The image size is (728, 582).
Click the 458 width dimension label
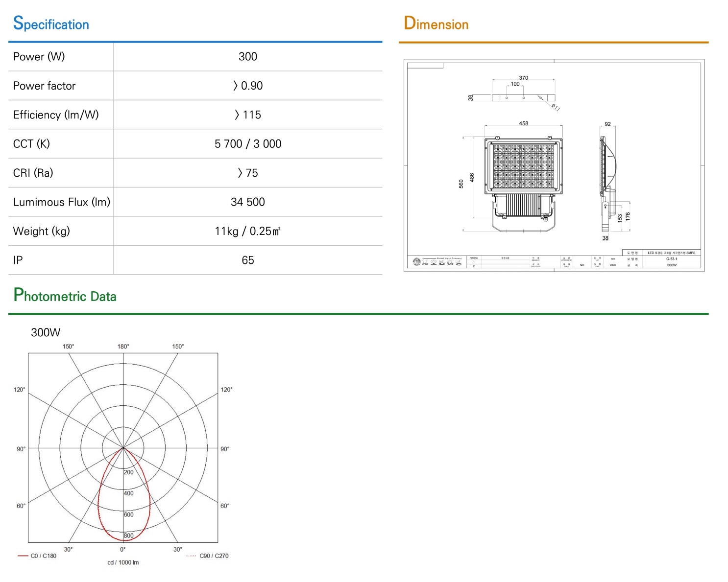pyautogui.click(x=524, y=123)
